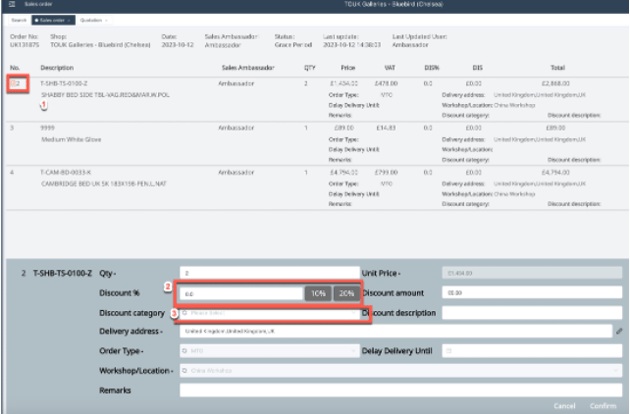Click the Delay Delivery Until field
Viewport: 630px width, 414px height.
click(x=530, y=351)
